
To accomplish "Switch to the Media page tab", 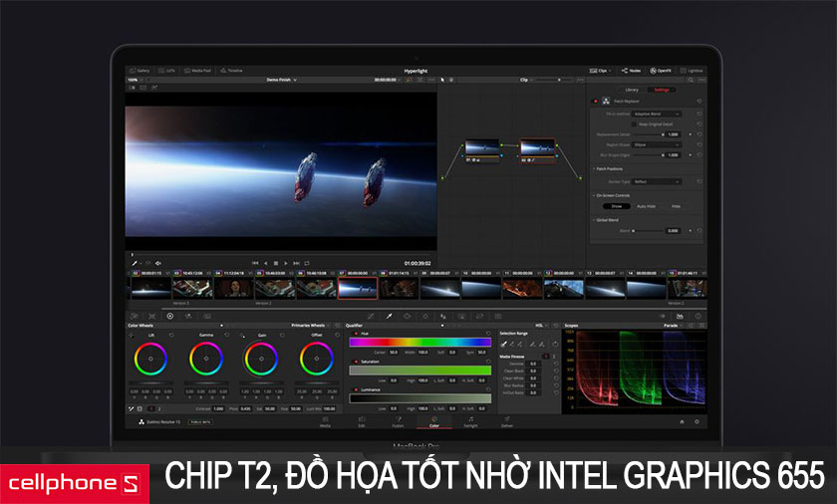I will 325,422.
